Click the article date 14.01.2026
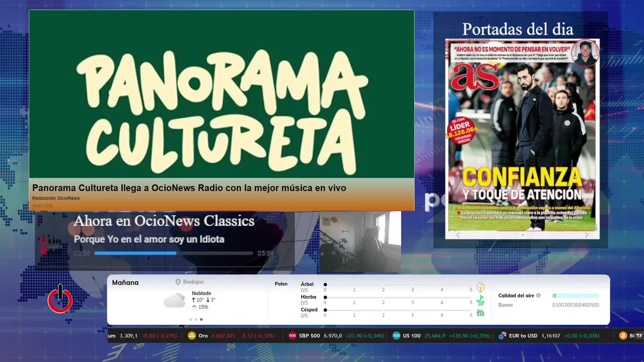 [42, 206]
